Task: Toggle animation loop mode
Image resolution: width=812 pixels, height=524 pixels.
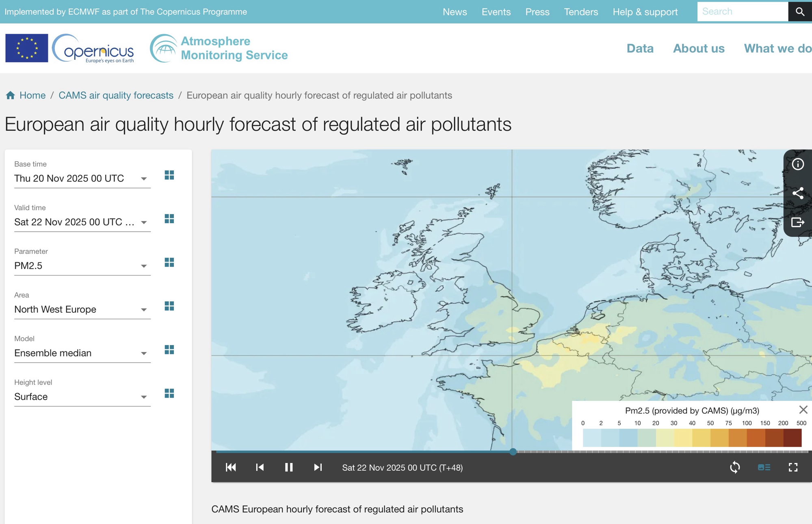Action: click(735, 467)
